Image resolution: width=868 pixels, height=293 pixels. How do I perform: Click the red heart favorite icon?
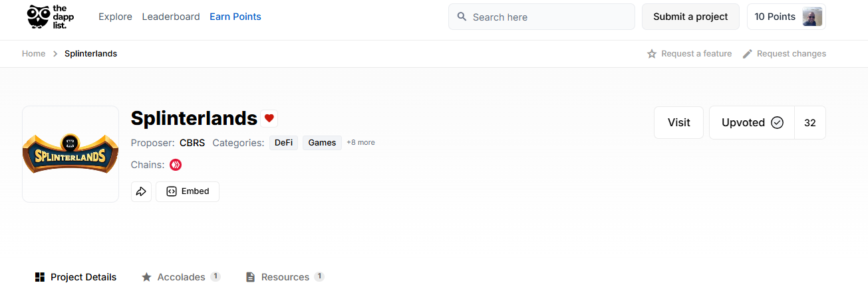click(x=269, y=118)
